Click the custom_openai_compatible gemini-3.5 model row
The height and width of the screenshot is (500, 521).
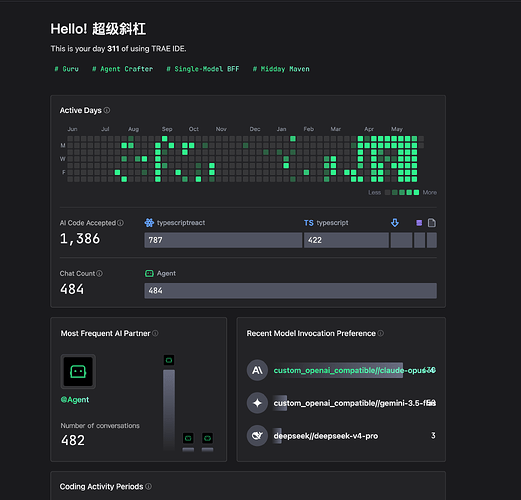341,403
